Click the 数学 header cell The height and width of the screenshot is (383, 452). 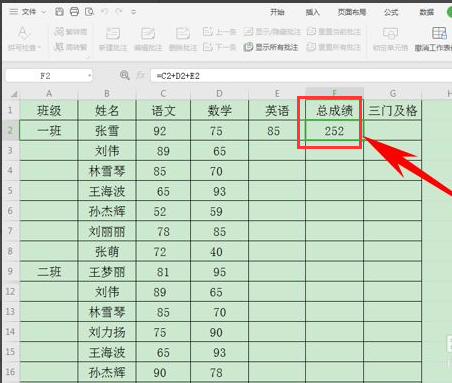pyautogui.click(x=219, y=110)
